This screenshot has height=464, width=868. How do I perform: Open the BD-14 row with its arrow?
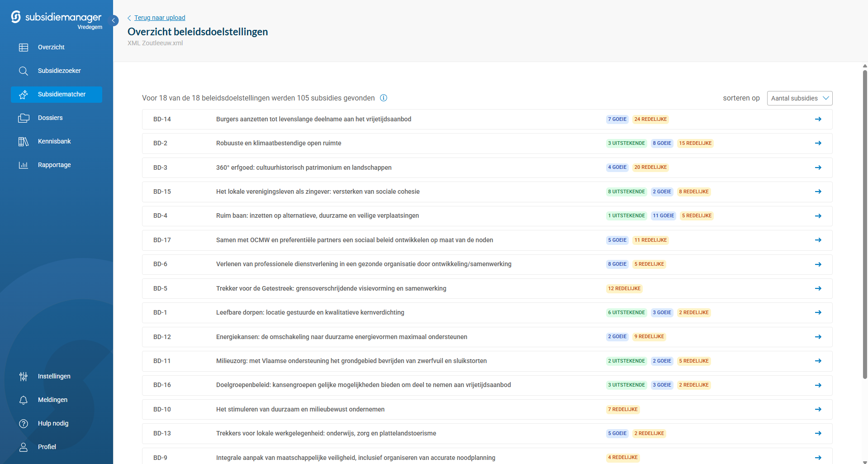pyautogui.click(x=818, y=119)
